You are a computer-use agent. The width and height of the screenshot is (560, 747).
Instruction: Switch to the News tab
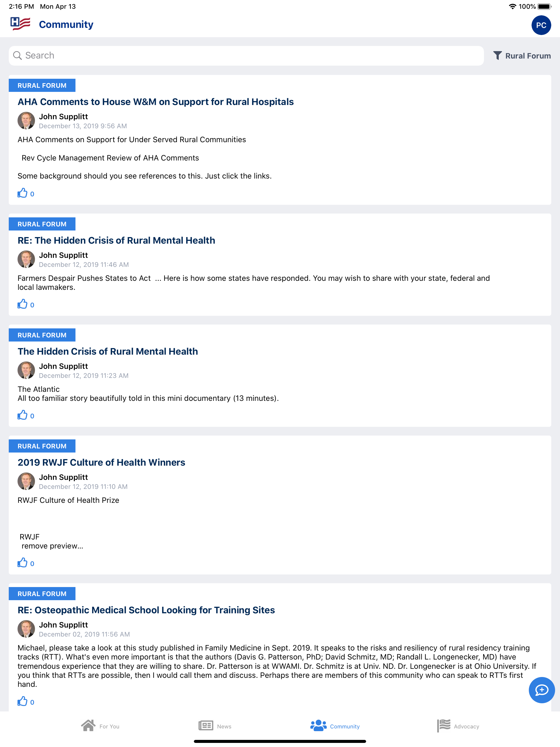coord(215,726)
